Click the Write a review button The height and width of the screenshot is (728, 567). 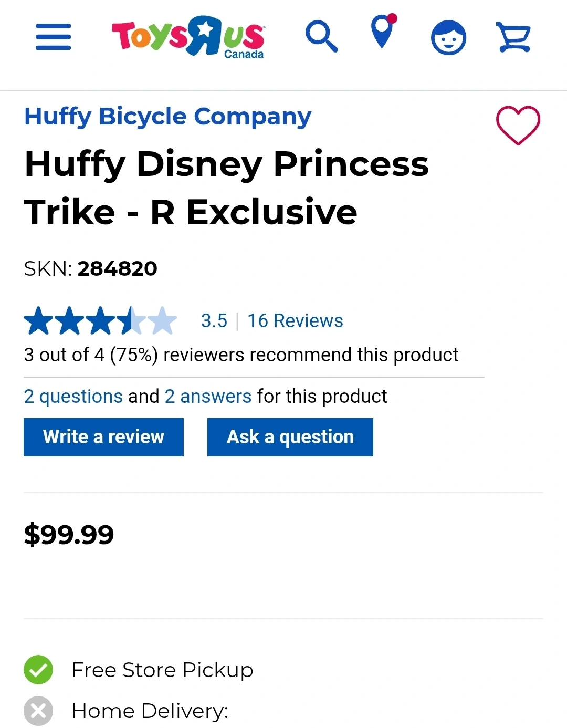tap(103, 437)
